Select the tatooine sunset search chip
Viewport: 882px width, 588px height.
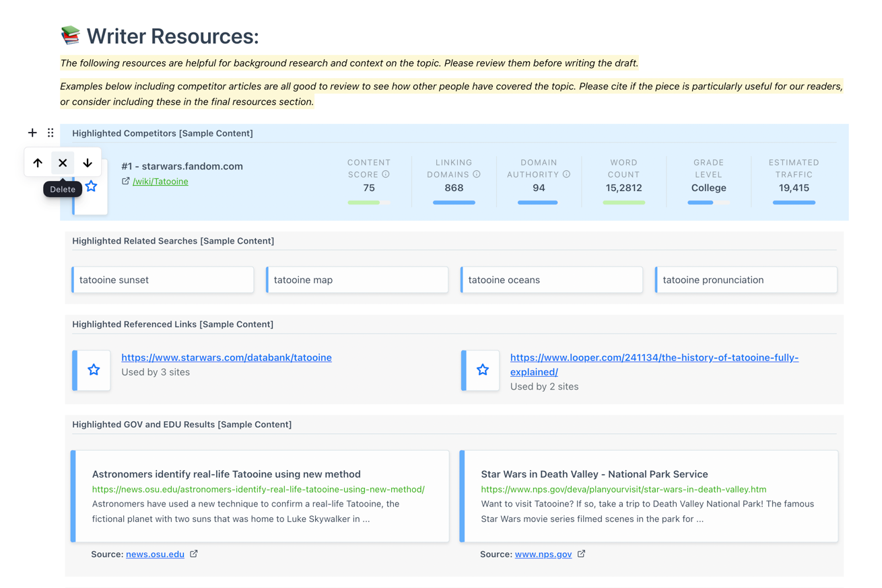click(163, 280)
